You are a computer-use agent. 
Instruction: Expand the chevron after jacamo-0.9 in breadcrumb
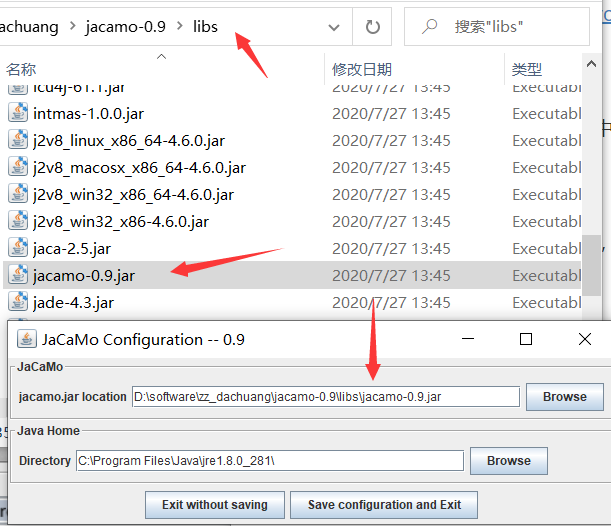tap(180, 26)
